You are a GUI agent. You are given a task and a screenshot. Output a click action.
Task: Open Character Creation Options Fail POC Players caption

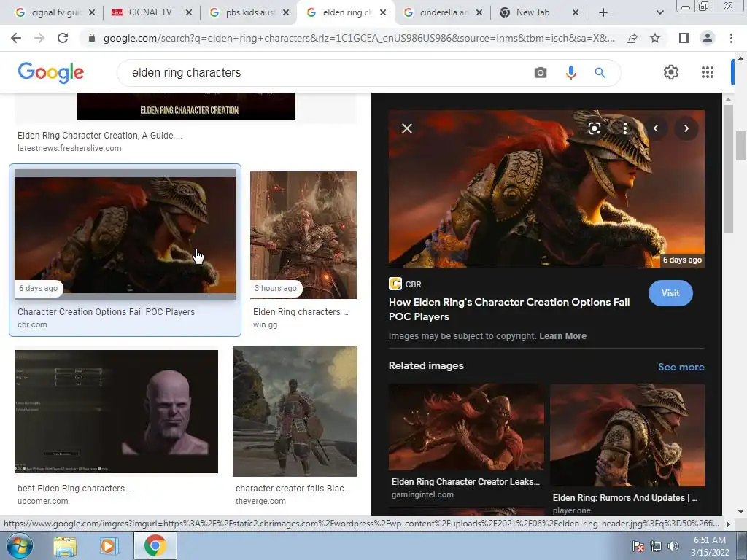pos(107,312)
